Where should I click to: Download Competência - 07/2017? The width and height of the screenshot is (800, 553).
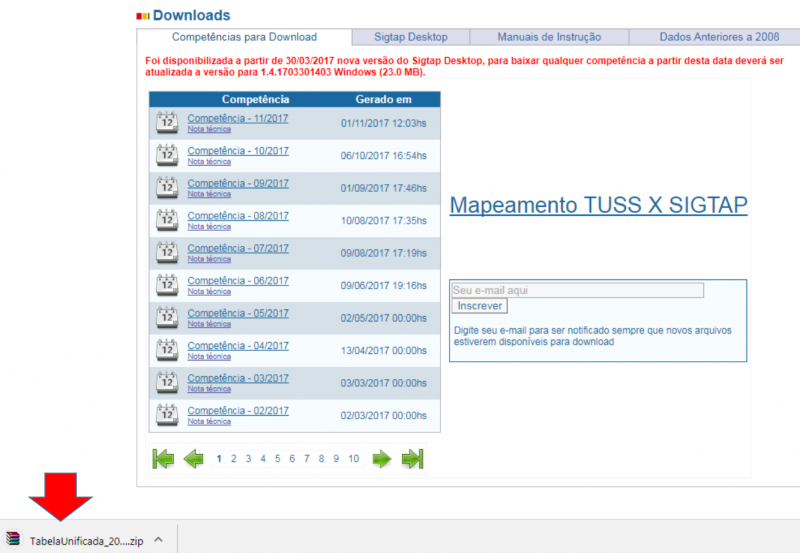(x=238, y=248)
